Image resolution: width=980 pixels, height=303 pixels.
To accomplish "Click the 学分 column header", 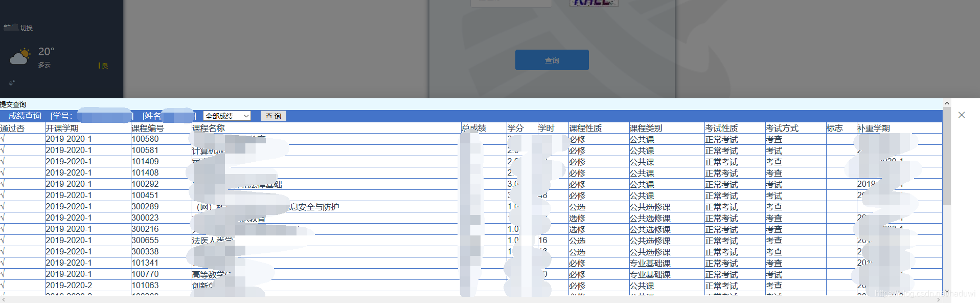I will point(515,128).
